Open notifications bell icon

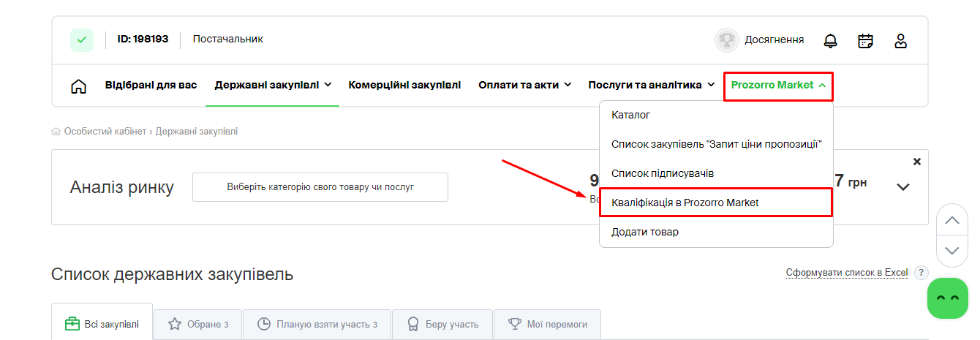[x=830, y=41]
